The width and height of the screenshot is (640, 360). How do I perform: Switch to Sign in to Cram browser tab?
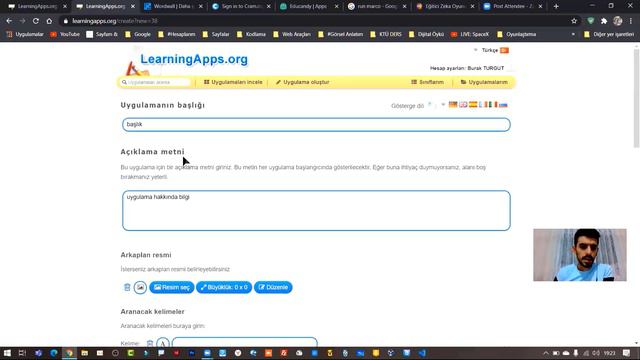[x=241, y=7]
